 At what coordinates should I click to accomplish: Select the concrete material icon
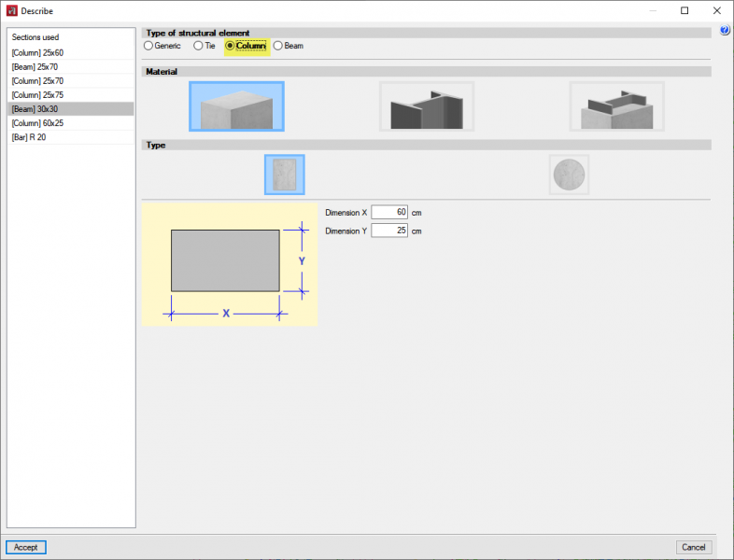[236, 105]
